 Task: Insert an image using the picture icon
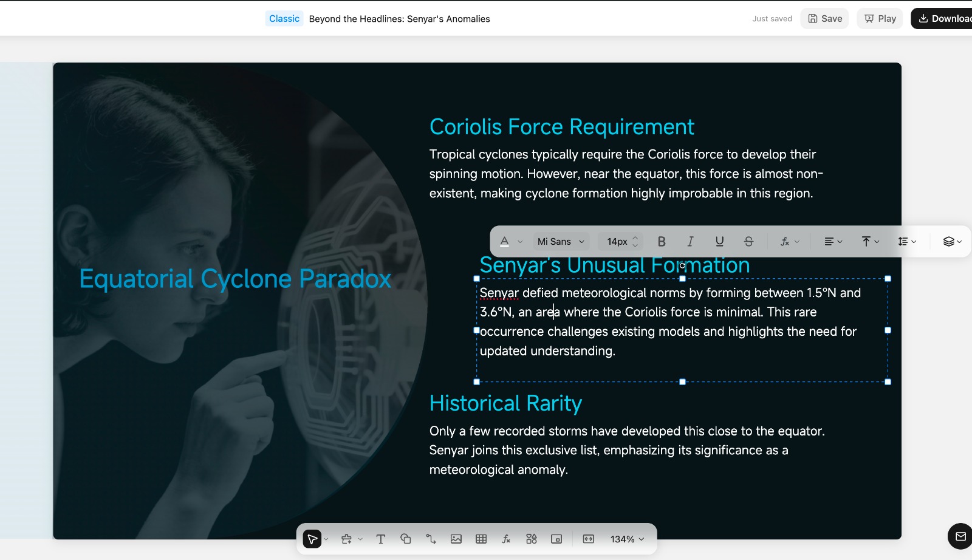pos(456,539)
